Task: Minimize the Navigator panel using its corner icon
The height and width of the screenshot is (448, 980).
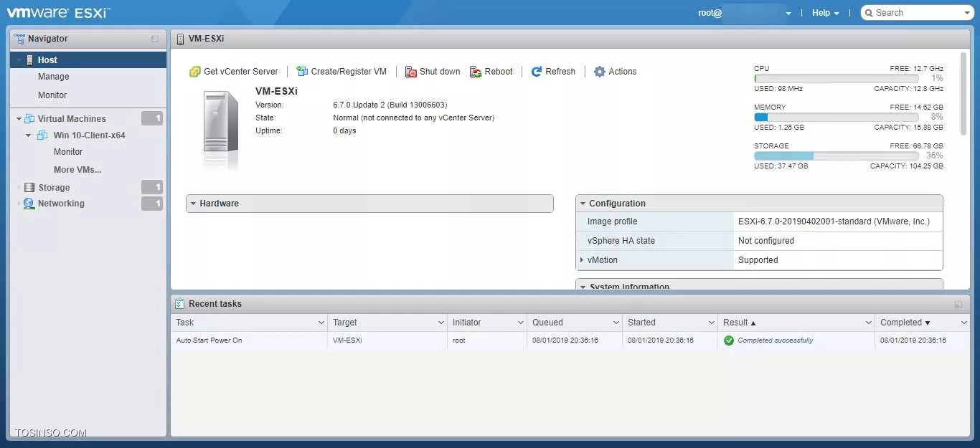Action: (154, 39)
